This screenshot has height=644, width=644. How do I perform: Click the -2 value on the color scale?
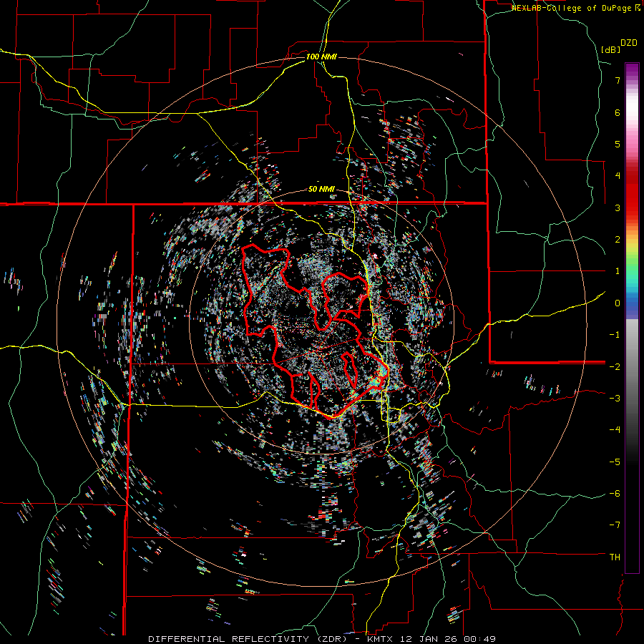[615, 366]
